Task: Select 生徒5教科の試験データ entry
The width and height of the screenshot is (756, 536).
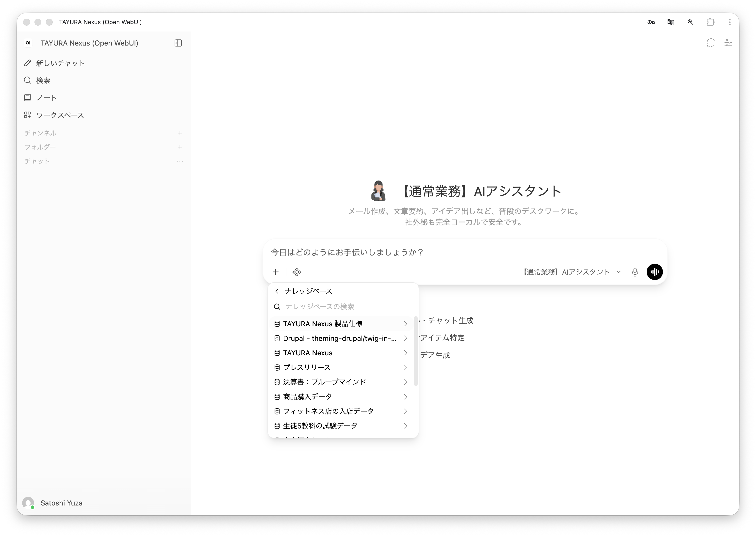Action: tap(341, 426)
